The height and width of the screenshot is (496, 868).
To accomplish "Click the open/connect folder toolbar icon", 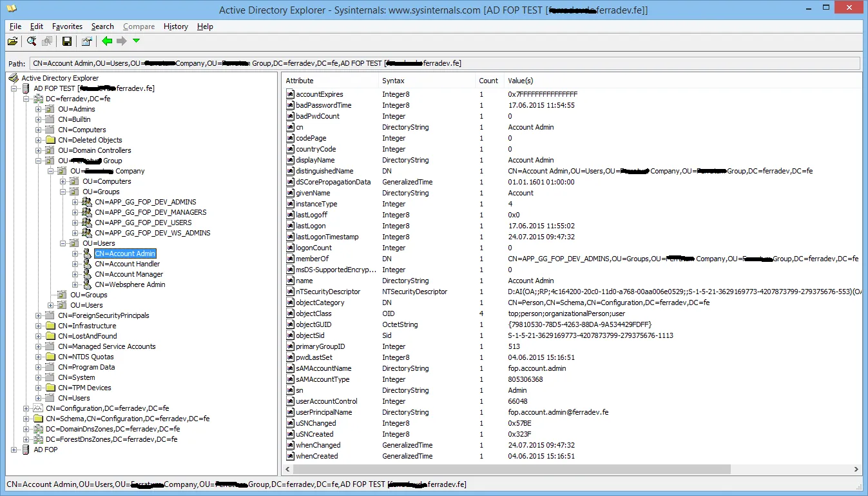I will pyautogui.click(x=12, y=41).
